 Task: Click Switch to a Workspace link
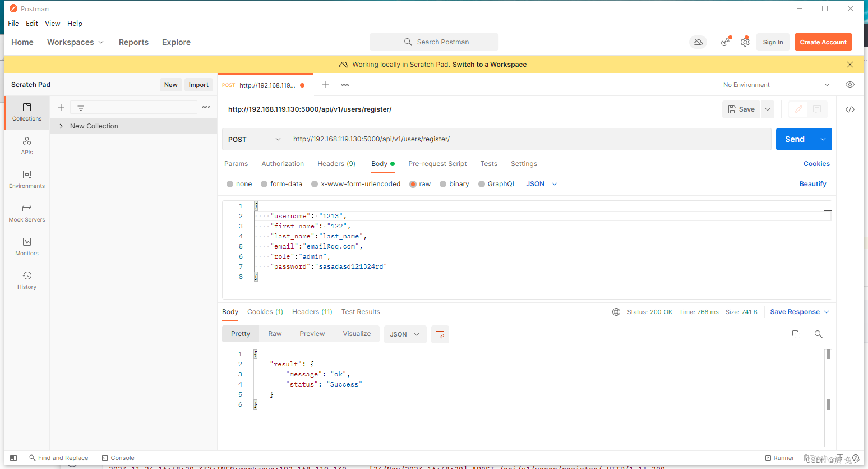click(490, 65)
